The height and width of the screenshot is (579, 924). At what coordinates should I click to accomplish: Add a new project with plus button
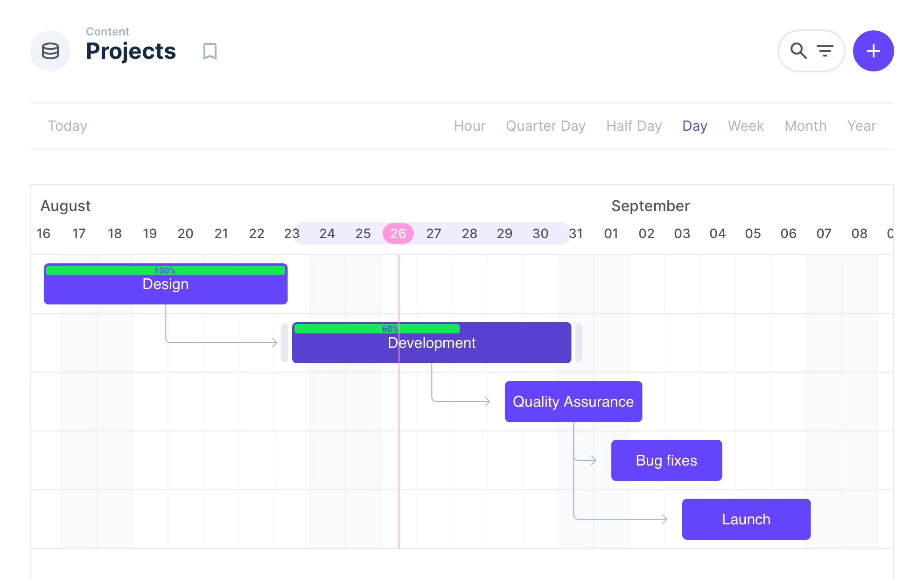click(x=873, y=51)
